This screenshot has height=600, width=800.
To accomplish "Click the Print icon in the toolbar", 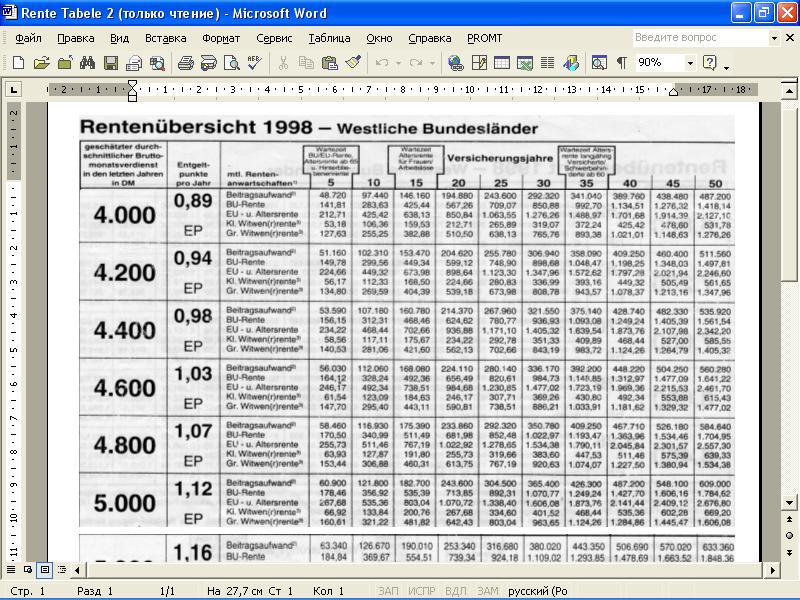I will click(x=185, y=63).
